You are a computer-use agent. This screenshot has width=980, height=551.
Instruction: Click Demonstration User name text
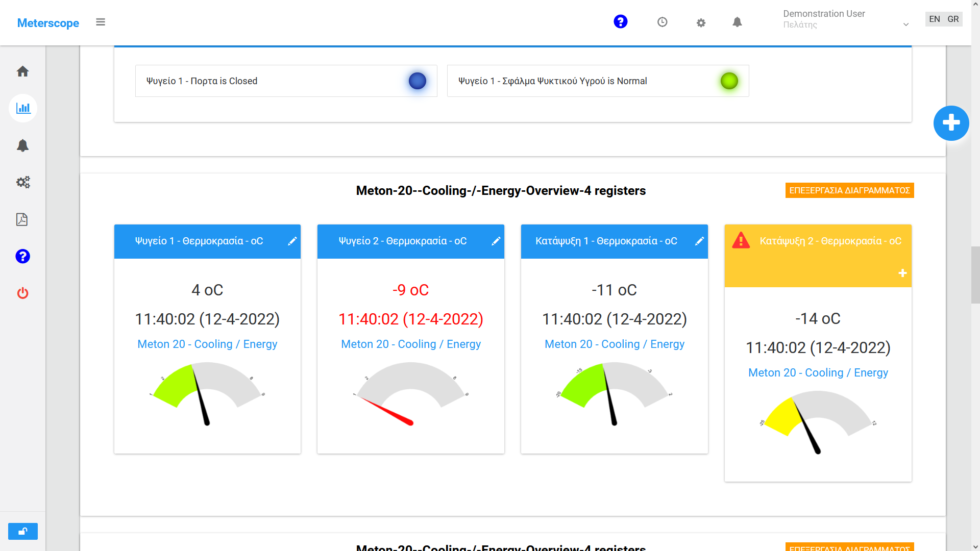tap(824, 14)
